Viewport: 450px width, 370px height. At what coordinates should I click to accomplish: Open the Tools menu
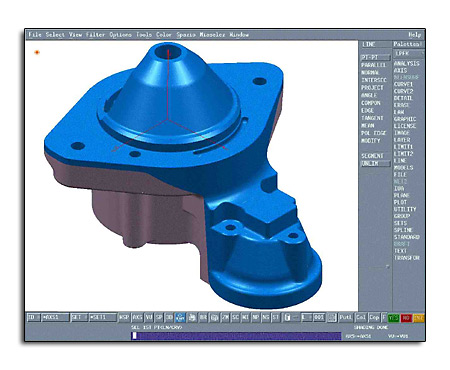(x=144, y=35)
